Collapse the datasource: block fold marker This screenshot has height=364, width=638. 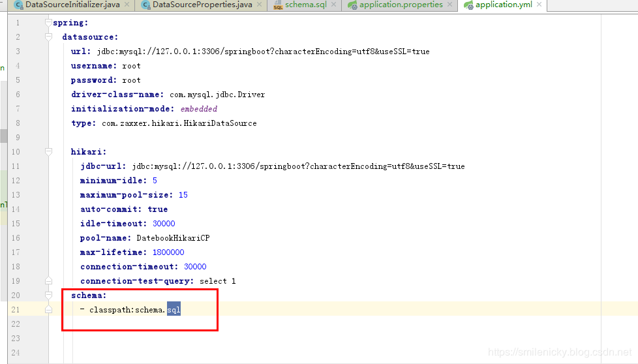coord(48,37)
